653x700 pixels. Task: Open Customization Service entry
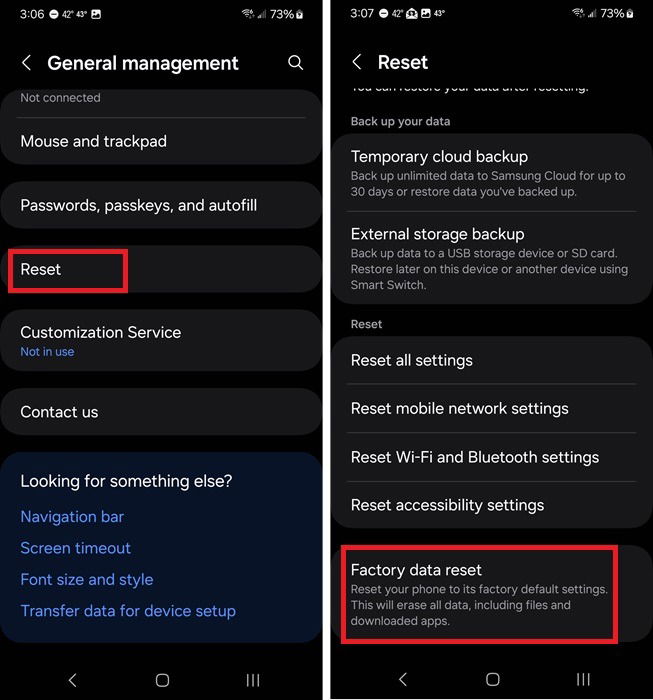coord(161,341)
